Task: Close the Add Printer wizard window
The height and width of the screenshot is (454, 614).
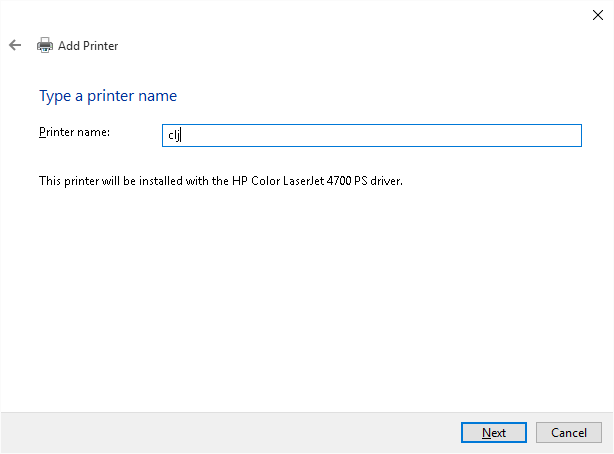Action: pos(597,15)
